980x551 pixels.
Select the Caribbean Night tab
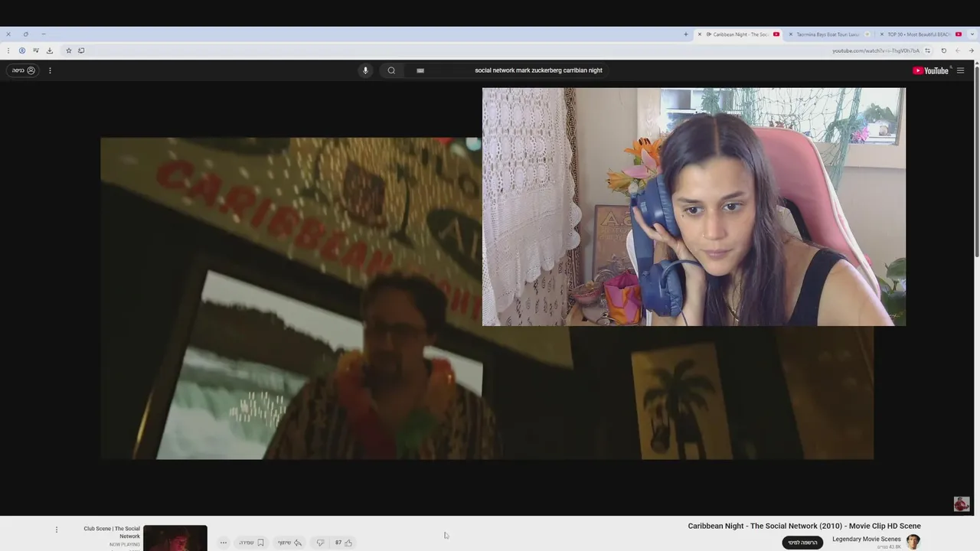tap(739, 34)
